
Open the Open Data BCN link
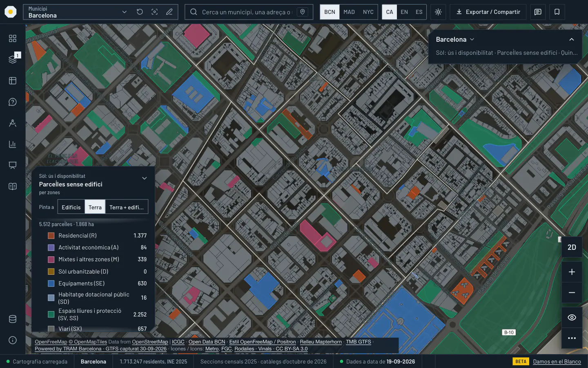pos(207,342)
